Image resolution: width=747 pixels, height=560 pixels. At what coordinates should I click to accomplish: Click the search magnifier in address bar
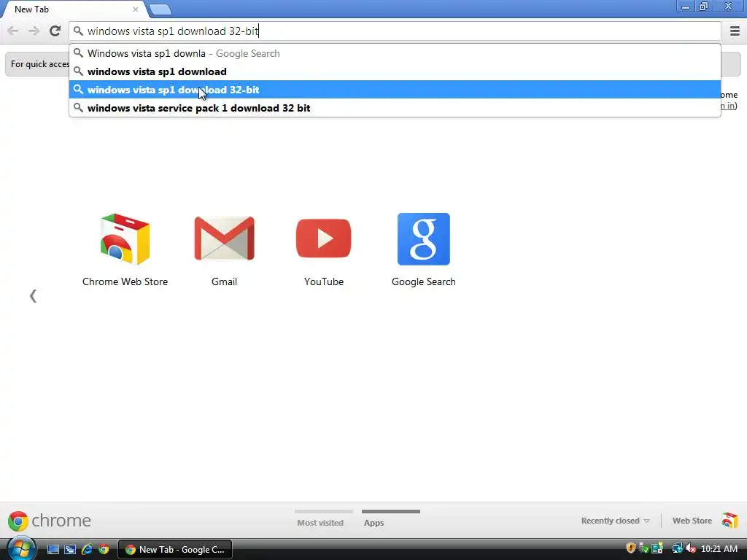point(78,31)
